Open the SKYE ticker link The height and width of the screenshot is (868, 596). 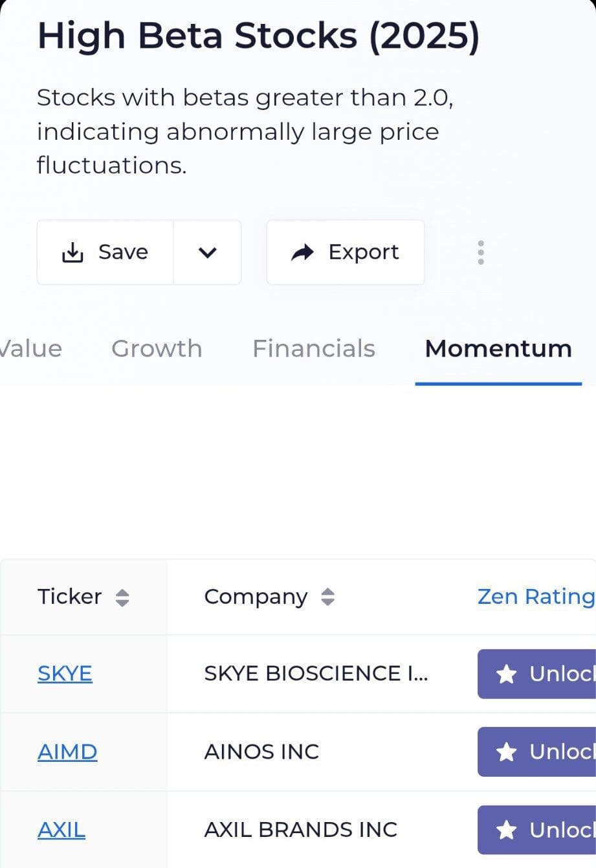[65, 674]
